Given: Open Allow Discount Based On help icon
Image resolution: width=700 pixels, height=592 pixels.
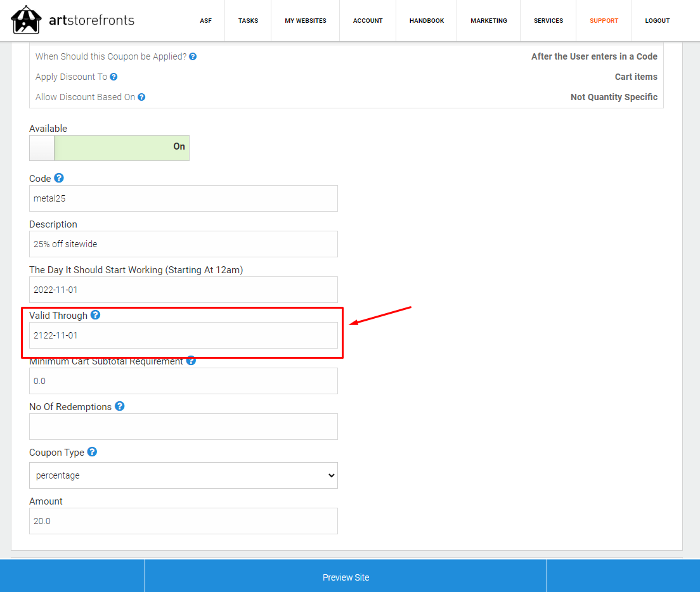Looking at the screenshot, I should pos(141,97).
